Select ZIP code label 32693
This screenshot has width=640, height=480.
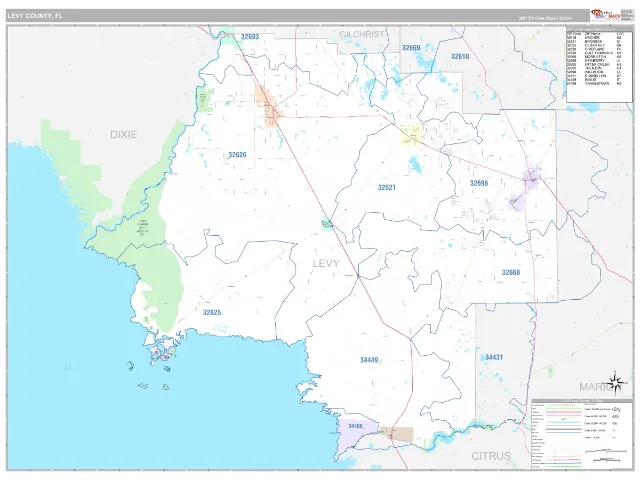pos(249,37)
